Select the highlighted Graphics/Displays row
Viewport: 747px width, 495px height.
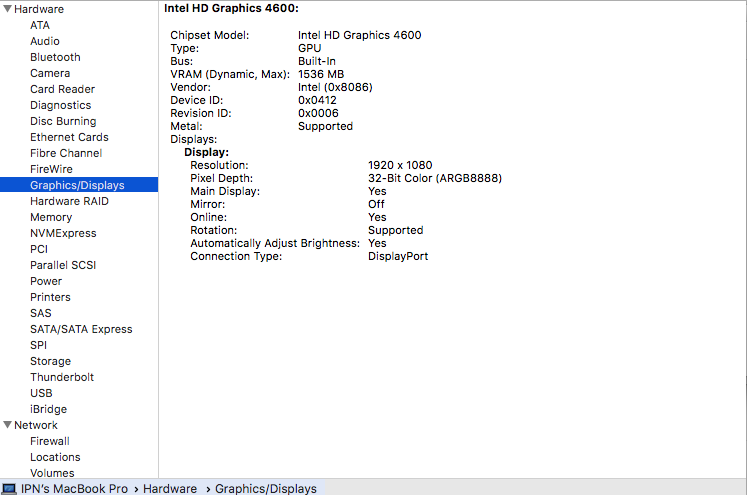pos(79,185)
